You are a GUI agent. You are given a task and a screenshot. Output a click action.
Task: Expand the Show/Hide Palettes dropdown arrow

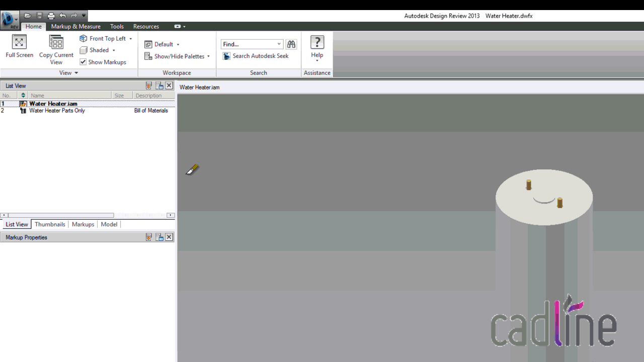point(208,56)
